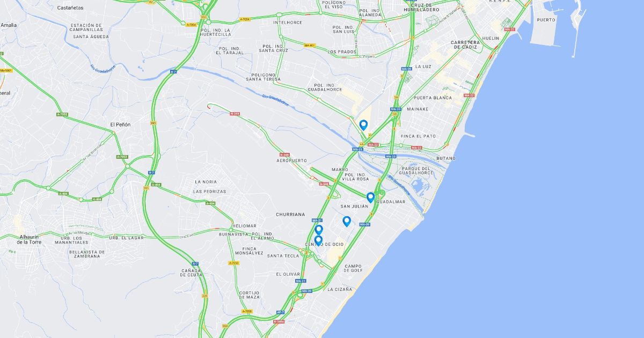The height and width of the screenshot is (338, 644).
Task: Select the blue pin beside Guadalmar label
Action: [x=370, y=197]
